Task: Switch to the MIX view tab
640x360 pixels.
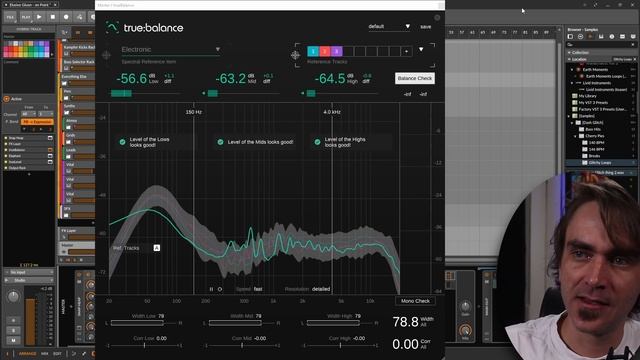Action: [x=44, y=353]
